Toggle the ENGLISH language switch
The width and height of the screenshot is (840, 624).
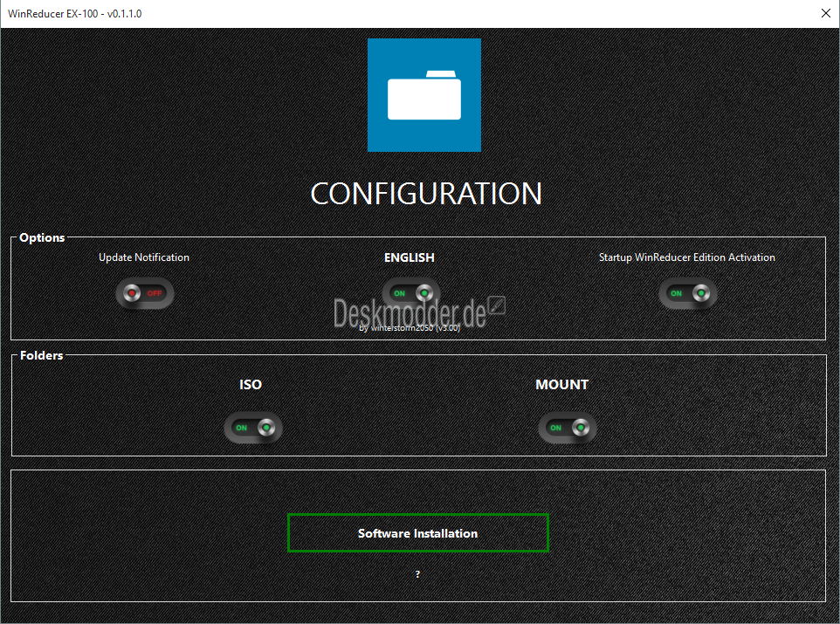tap(411, 293)
